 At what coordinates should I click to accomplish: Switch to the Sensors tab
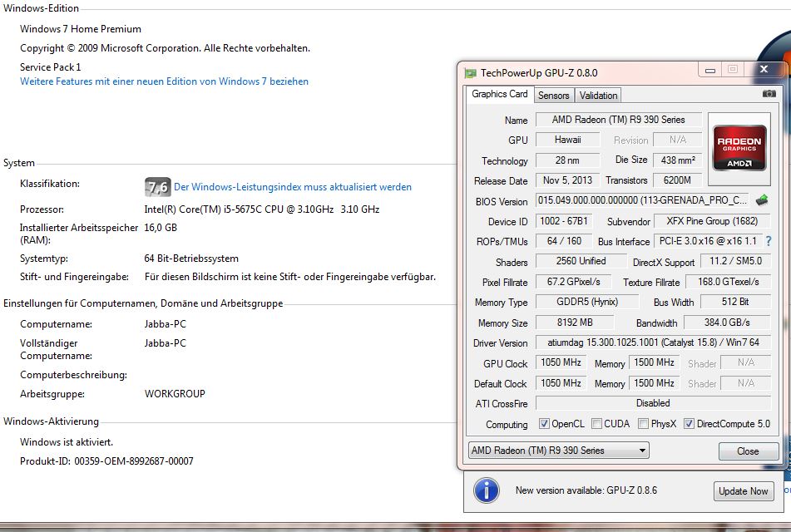[x=553, y=96]
